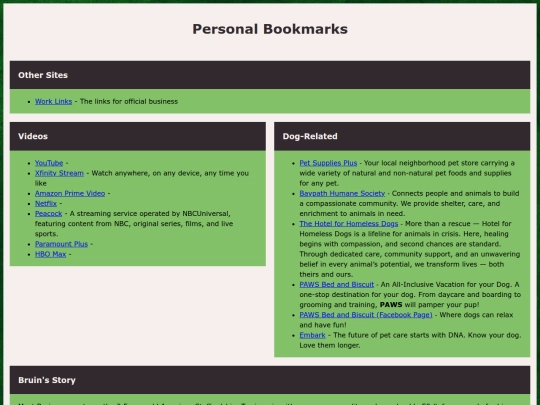Screen dimensions: 540x405
Task: Click the Dog-Related section heading
Action: [x=402, y=136]
